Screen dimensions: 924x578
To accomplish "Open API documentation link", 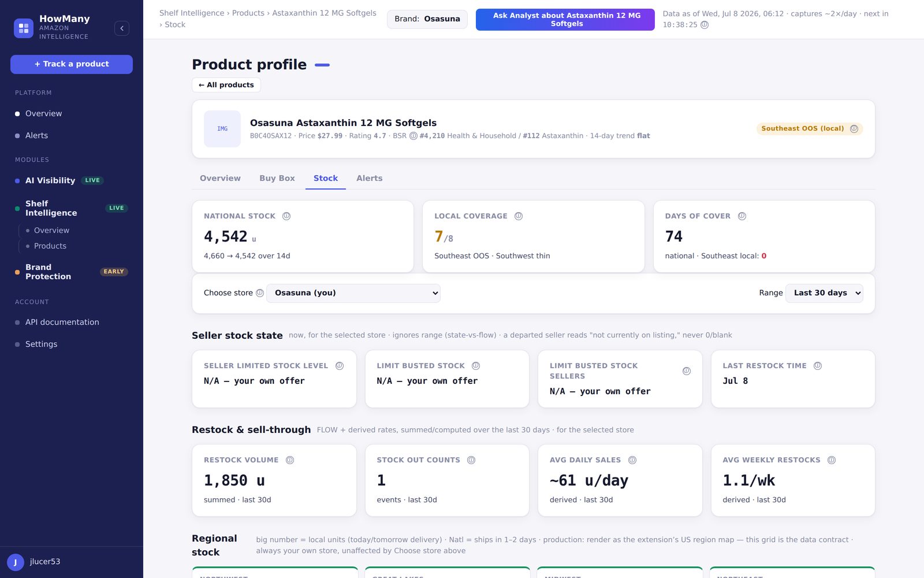I will pos(72,323).
